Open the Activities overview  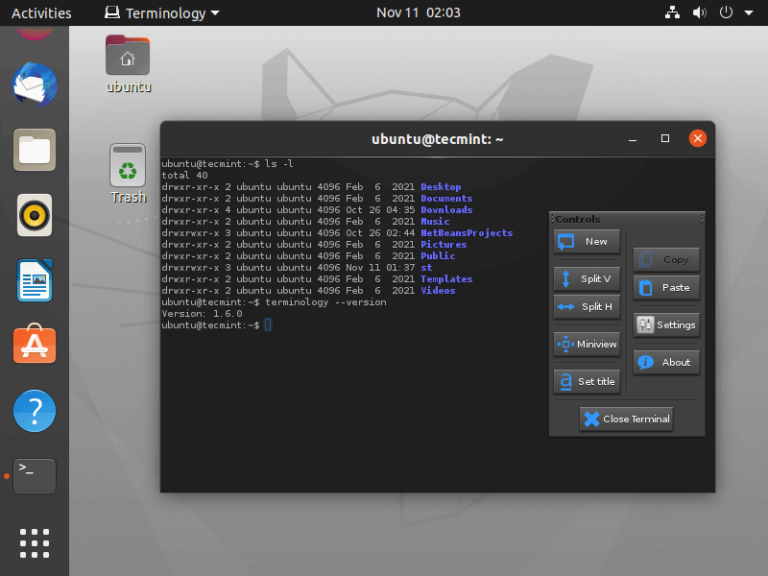click(x=41, y=13)
